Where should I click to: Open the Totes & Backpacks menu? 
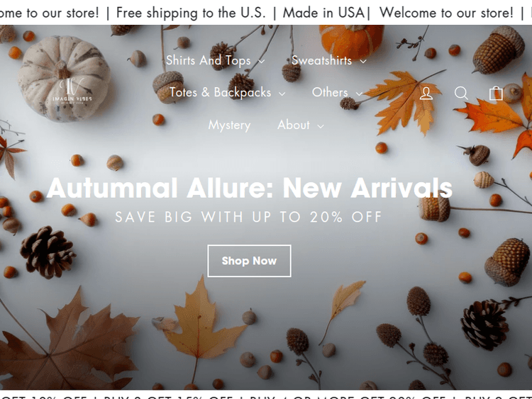[220, 92]
